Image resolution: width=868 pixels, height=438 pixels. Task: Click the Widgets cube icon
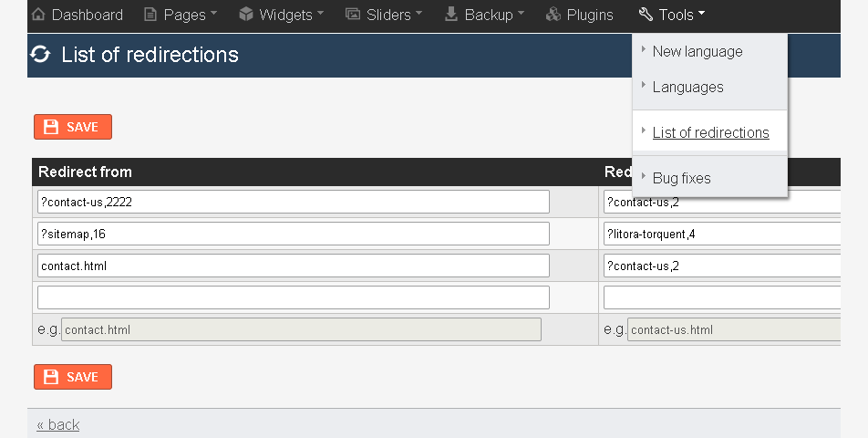click(246, 14)
